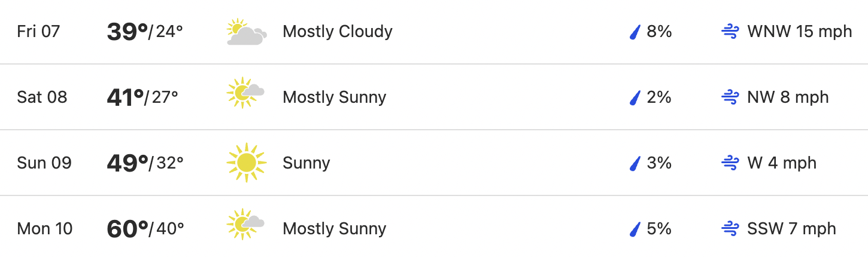Viewport: 868px width, 257px height.
Task: Expand the Sat 08 forecast row
Action: [434, 97]
